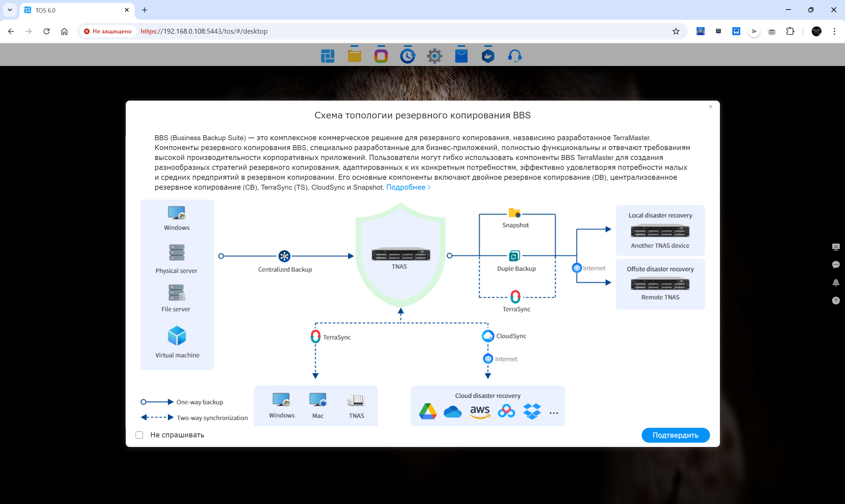Open the App Center shopping bag icon
This screenshot has height=504, width=845.
pyautogui.click(x=461, y=56)
